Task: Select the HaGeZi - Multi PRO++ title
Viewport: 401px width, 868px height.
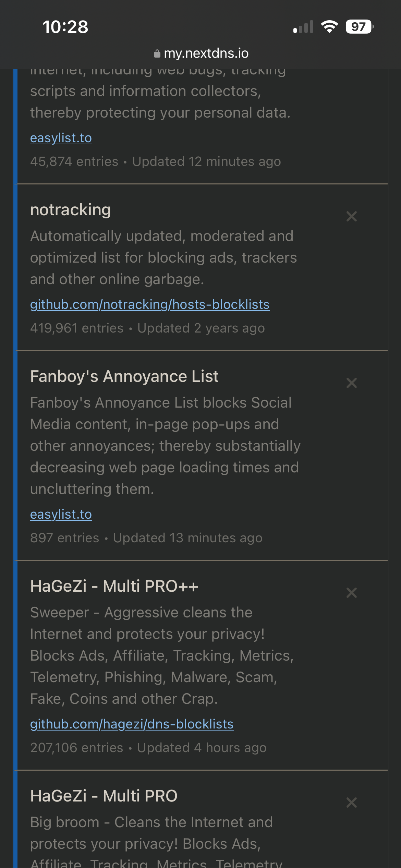Action: pyautogui.click(x=114, y=586)
